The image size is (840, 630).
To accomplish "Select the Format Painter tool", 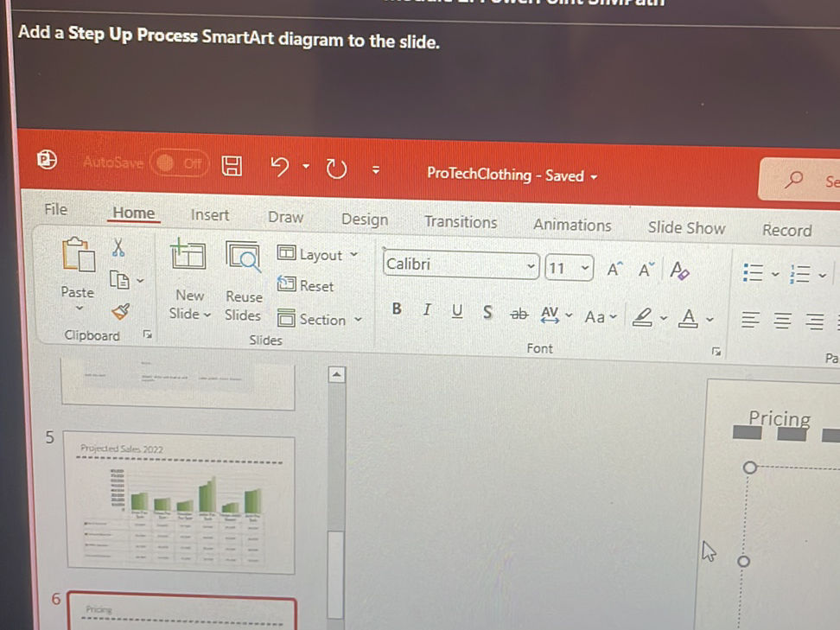I will click(121, 309).
